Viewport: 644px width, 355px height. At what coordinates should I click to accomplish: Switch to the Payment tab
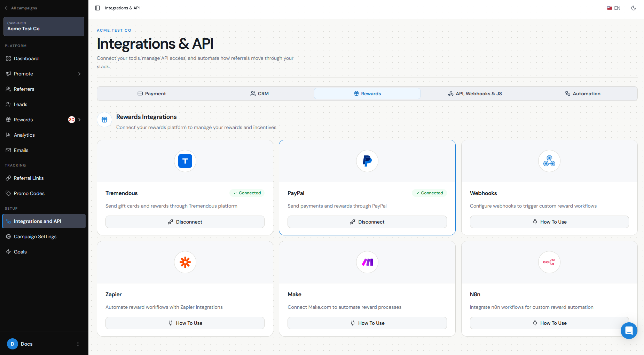[152, 94]
